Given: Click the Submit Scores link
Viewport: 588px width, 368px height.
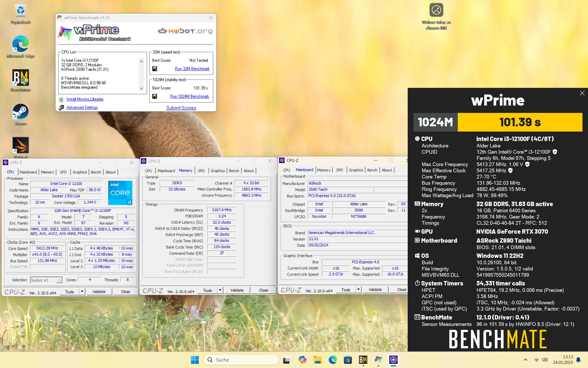Looking at the screenshot, I should (181, 108).
